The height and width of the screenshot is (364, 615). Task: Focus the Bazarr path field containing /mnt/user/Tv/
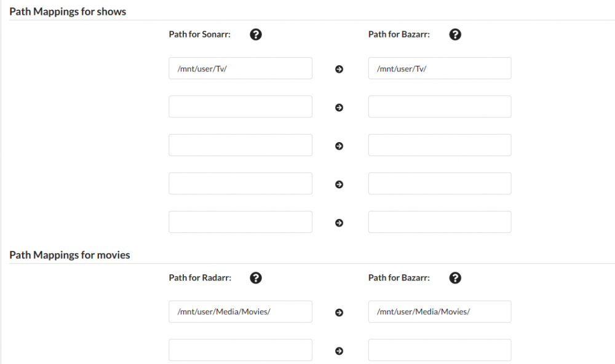coord(440,68)
